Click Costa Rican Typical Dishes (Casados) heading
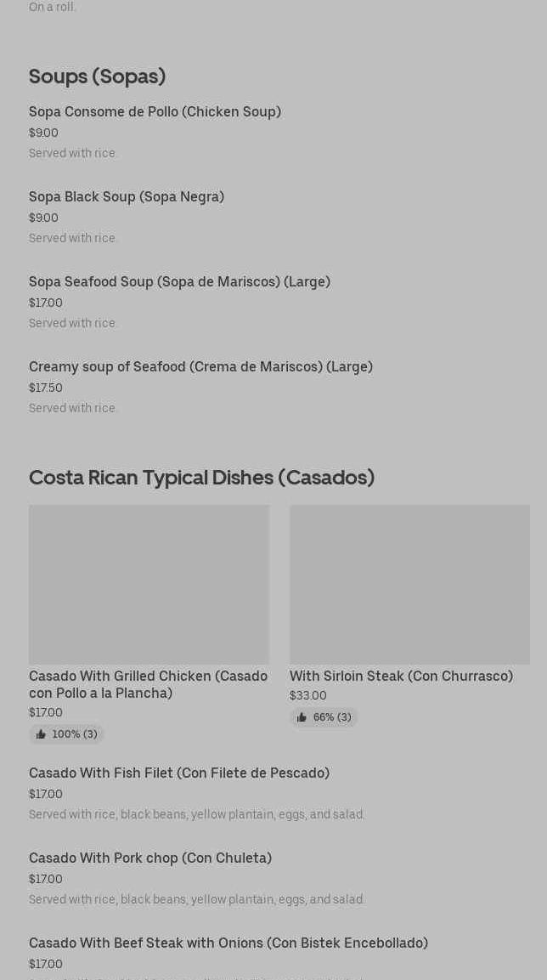The height and width of the screenshot is (980, 547). tap(201, 478)
